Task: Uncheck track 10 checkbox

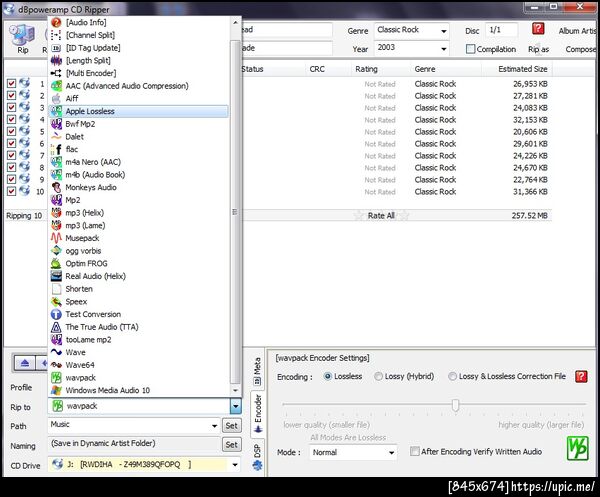Action: pos(11,191)
